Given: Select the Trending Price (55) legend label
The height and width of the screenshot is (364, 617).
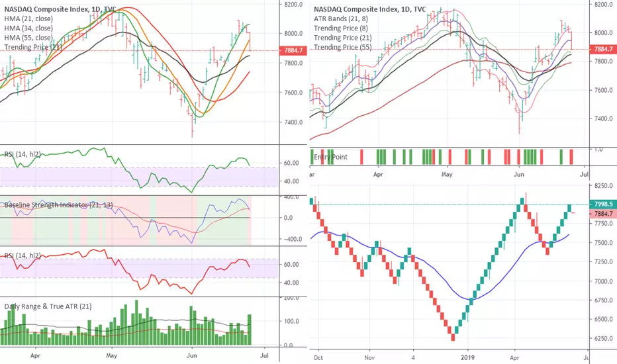Looking at the screenshot, I should [343, 47].
